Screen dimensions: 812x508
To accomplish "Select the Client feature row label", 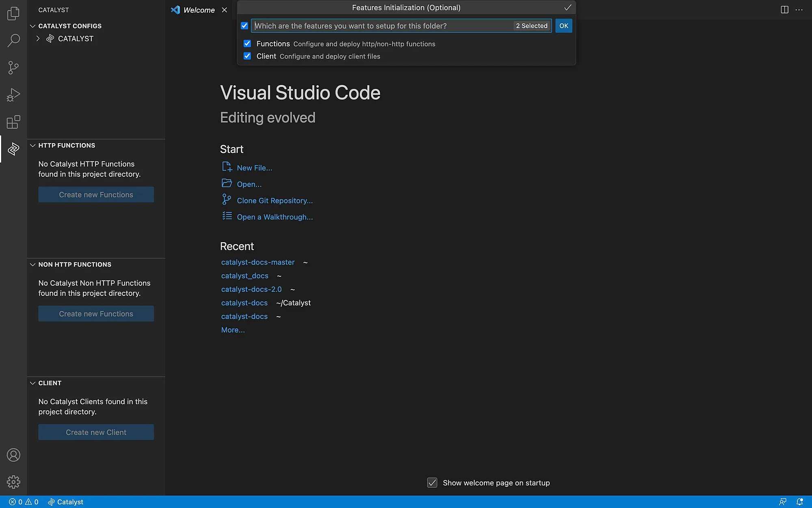I will point(266,56).
